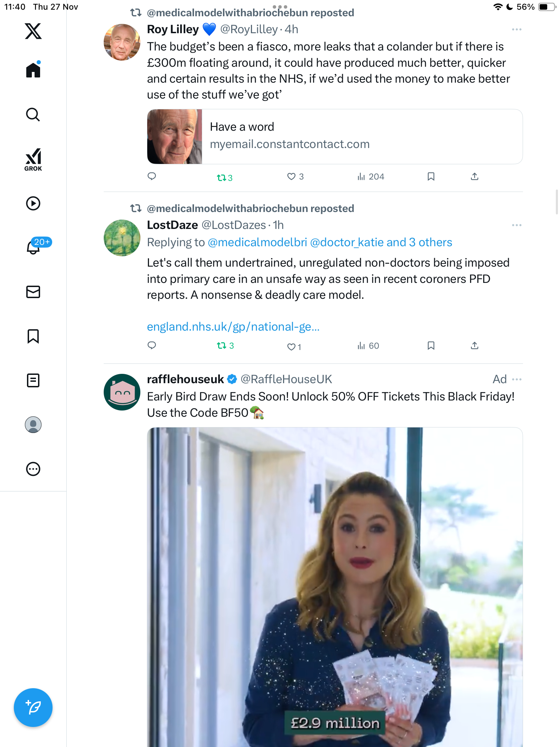Bookmark the LostDaze reply post
The height and width of the screenshot is (747, 560).
coord(431,345)
